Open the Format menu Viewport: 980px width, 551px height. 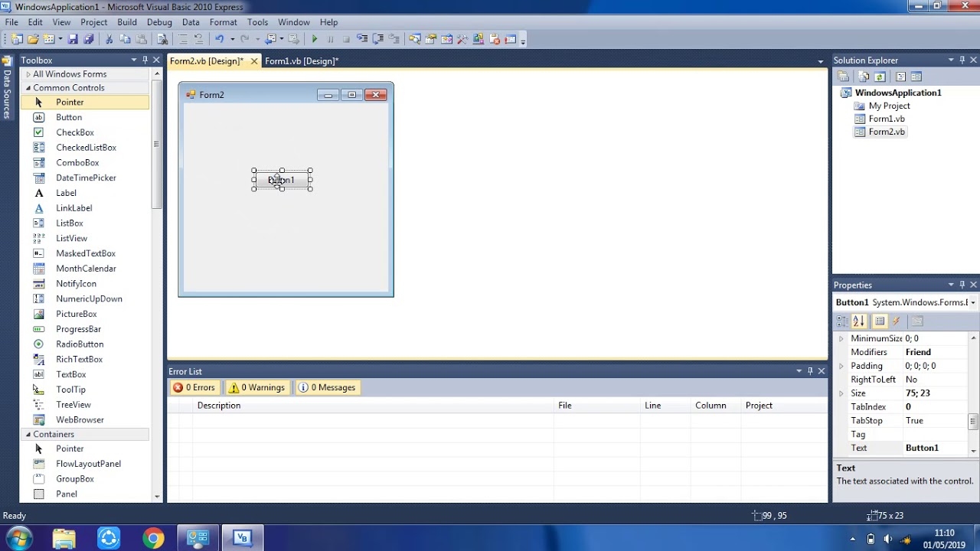point(224,22)
